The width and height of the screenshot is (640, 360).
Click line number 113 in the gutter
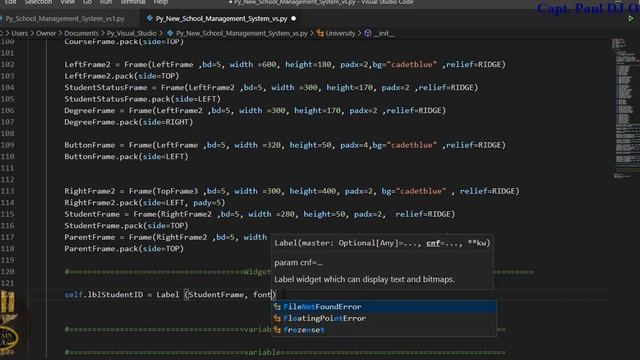(7, 191)
